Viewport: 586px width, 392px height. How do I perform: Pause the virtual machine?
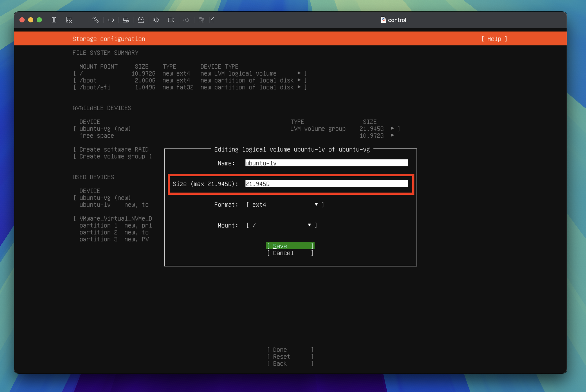pyautogui.click(x=54, y=20)
